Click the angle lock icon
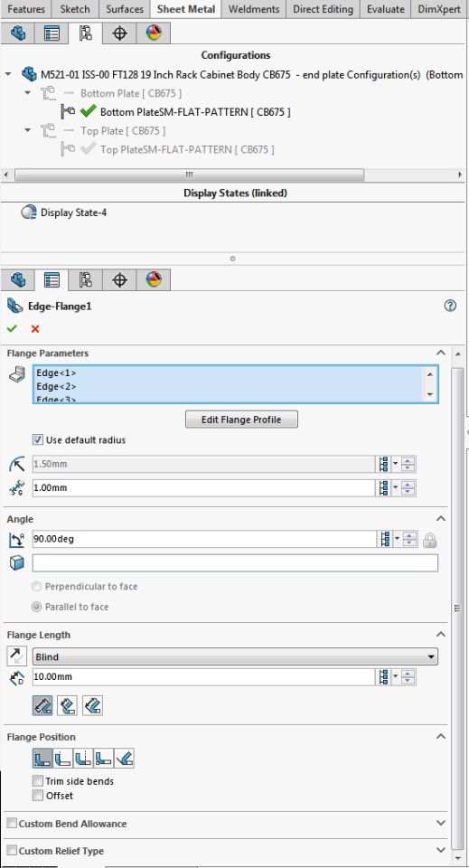 (430, 541)
